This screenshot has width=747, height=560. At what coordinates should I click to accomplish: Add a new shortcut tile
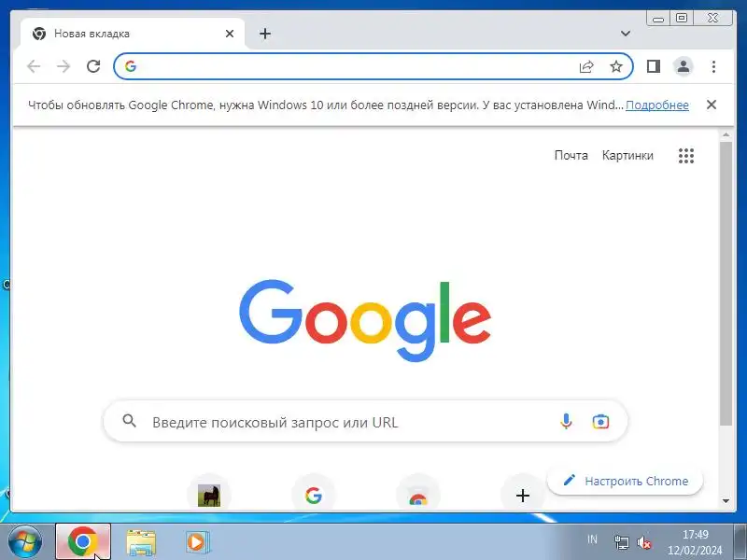(523, 496)
